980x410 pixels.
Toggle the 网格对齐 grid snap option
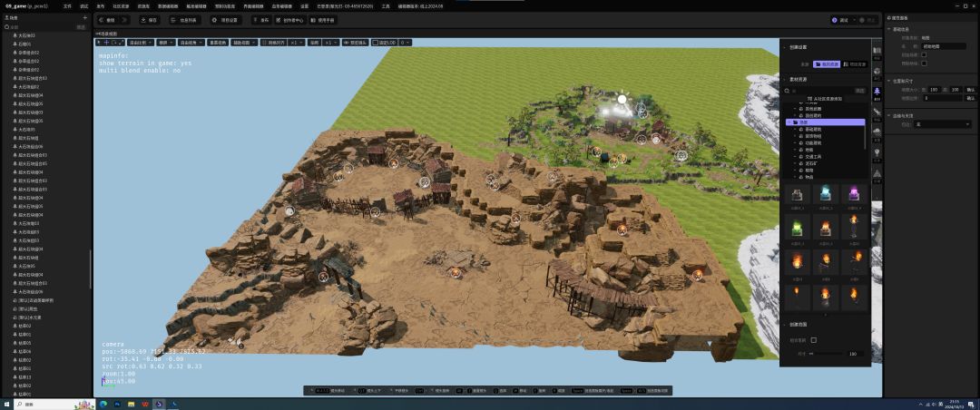tap(274, 43)
